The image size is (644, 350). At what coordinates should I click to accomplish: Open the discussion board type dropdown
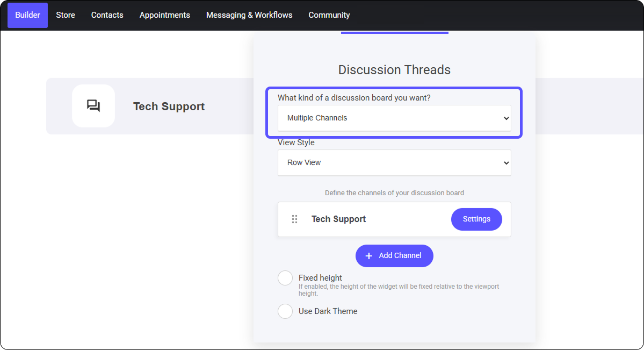(394, 118)
